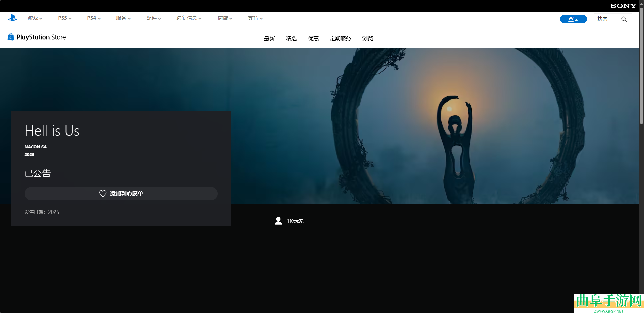Expand the 配件 dropdown menu
Viewport: 644px width, 313px height.
(x=154, y=18)
